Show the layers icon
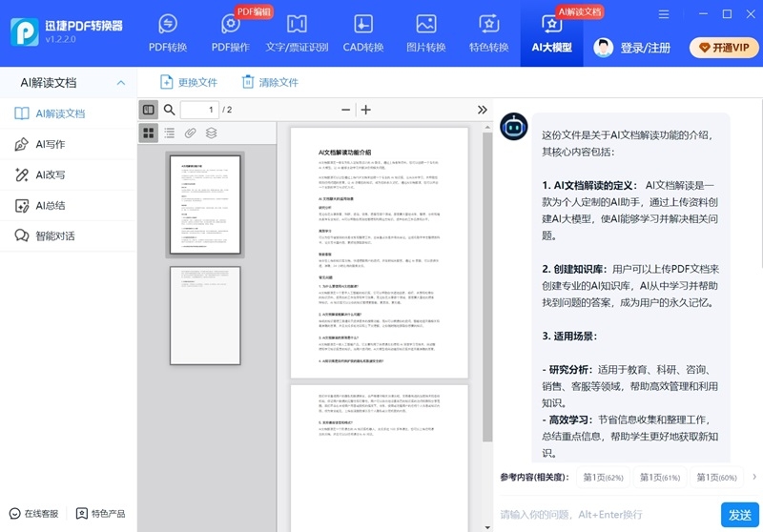Screen dimensions: 763x532 (x=211, y=133)
